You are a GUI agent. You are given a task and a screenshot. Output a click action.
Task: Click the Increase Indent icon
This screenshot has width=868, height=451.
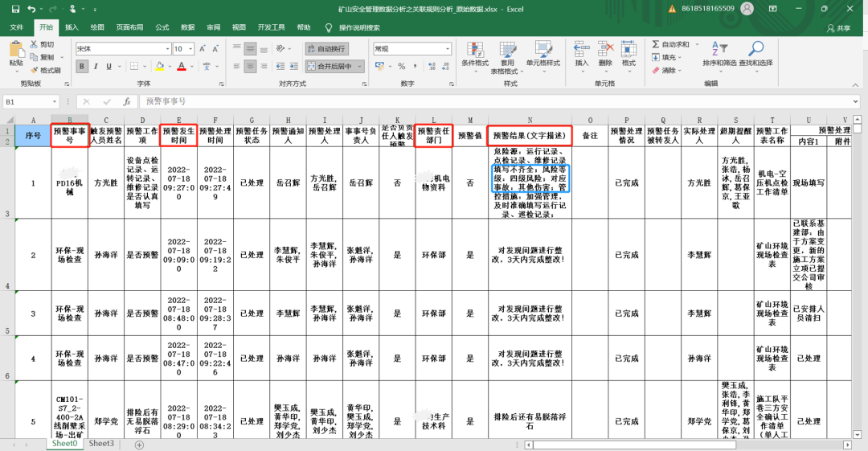294,67
